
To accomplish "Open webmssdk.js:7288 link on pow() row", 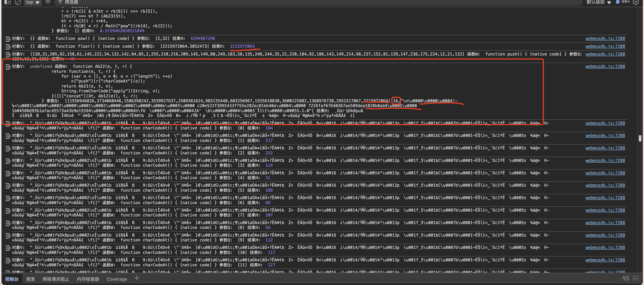I will click(605, 39).
